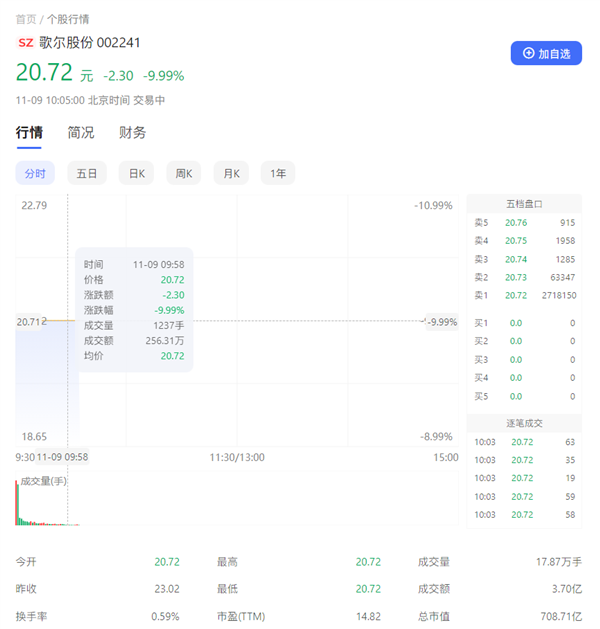This screenshot has height=629, width=600.
Task: Select the 日K chart period
Action: [136, 173]
